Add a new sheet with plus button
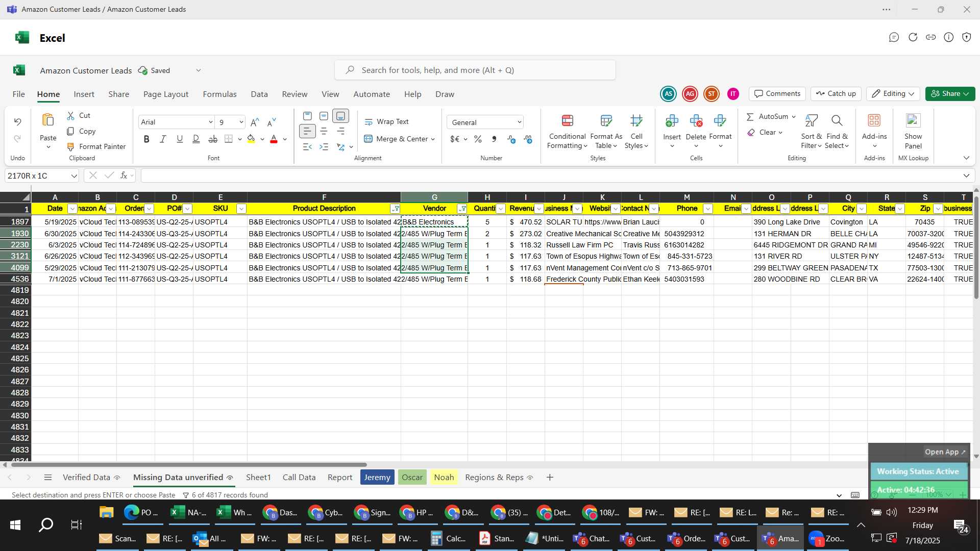 [550, 478]
